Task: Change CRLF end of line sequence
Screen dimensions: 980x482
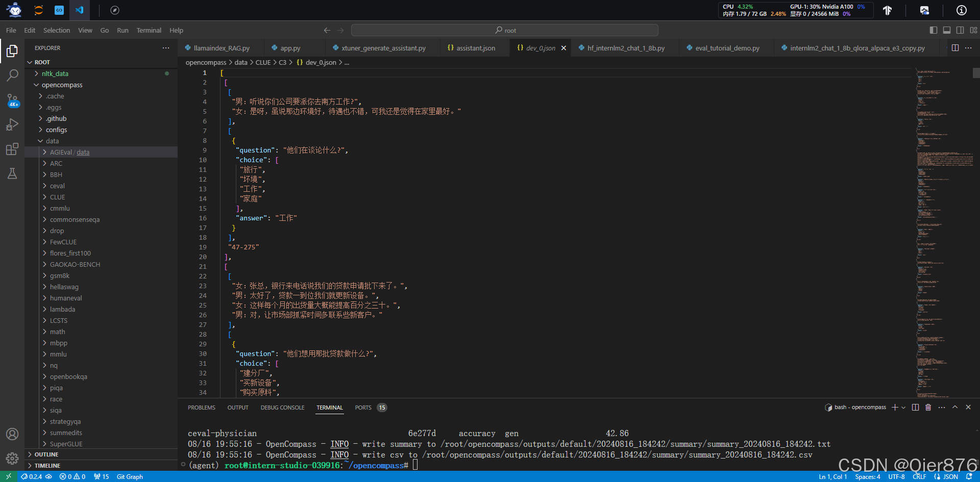Action: tap(919, 476)
